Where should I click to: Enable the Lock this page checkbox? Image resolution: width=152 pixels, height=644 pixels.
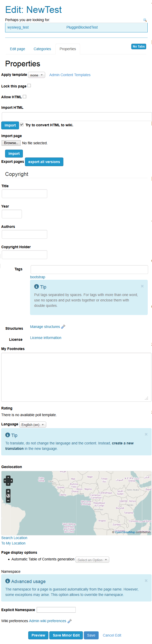pyautogui.click(x=29, y=86)
